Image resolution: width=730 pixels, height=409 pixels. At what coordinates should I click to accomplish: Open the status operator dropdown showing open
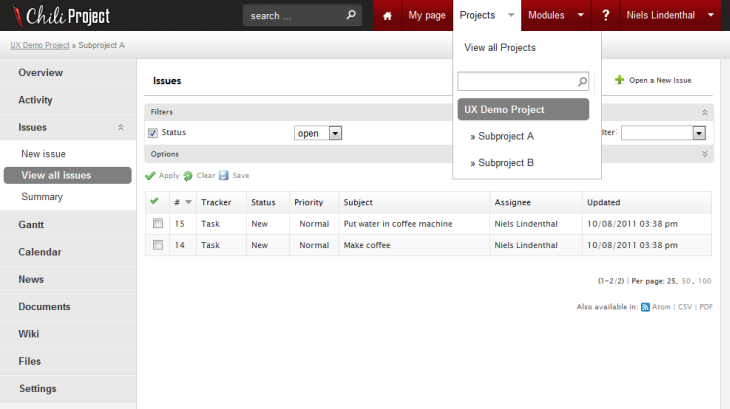318,133
